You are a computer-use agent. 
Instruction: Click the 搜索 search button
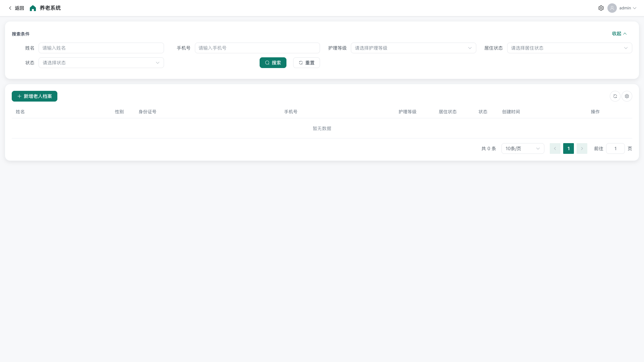273,63
